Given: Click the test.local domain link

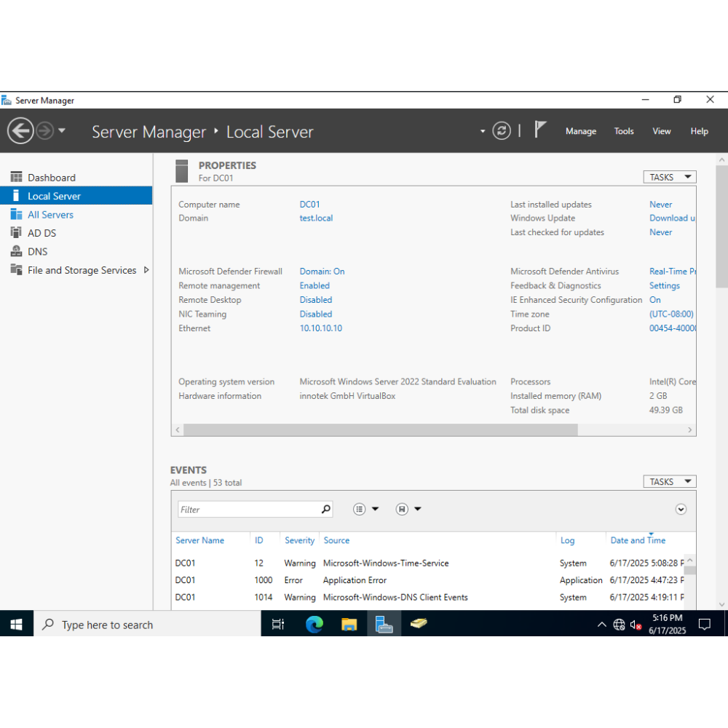Looking at the screenshot, I should [x=316, y=218].
